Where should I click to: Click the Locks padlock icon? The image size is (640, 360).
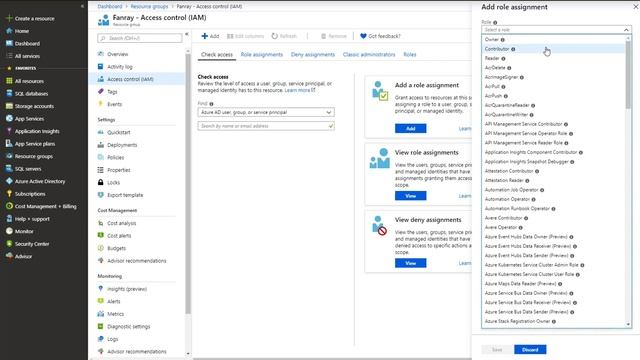[100, 182]
